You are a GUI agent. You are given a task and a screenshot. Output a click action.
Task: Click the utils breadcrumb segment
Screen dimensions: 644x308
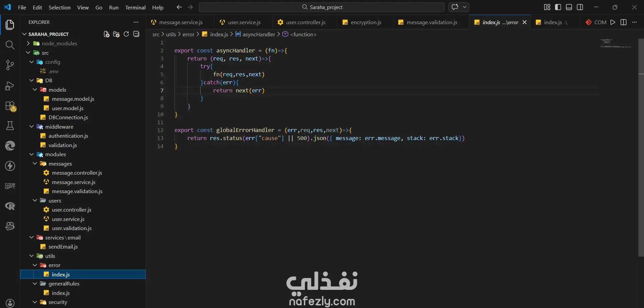(x=171, y=34)
